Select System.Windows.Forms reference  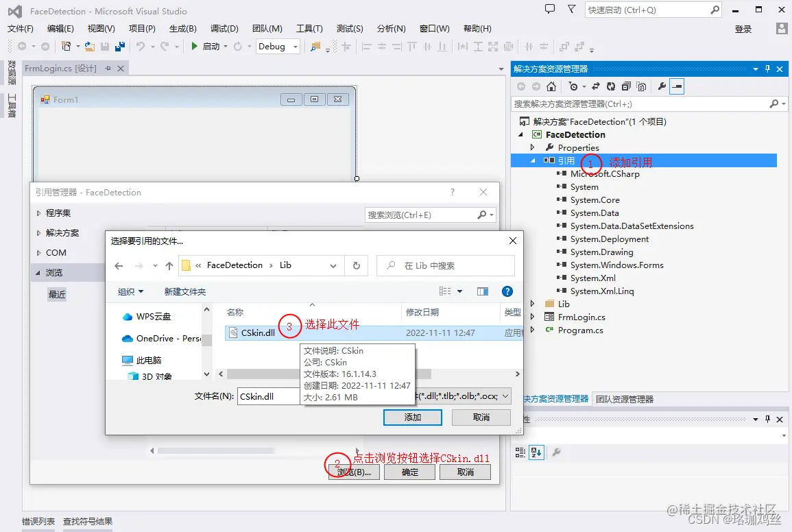point(616,265)
